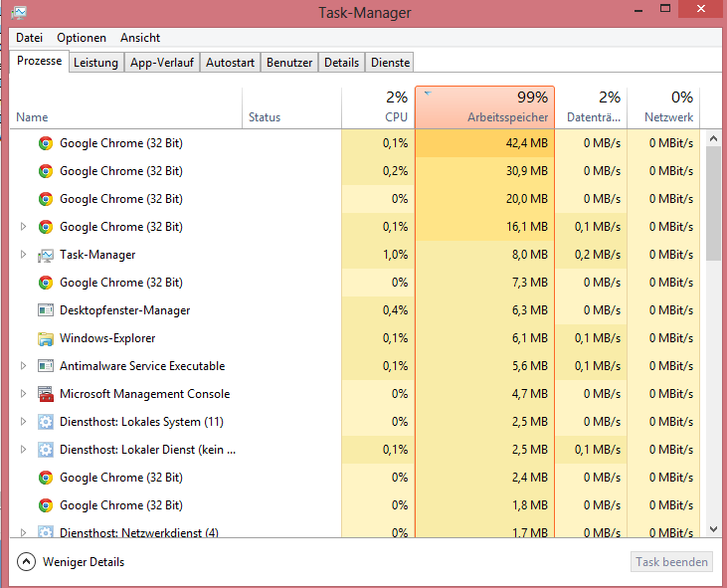Expand the Task-Manager process group
The height and width of the screenshot is (588, 727).
click(x=23, y=255)
